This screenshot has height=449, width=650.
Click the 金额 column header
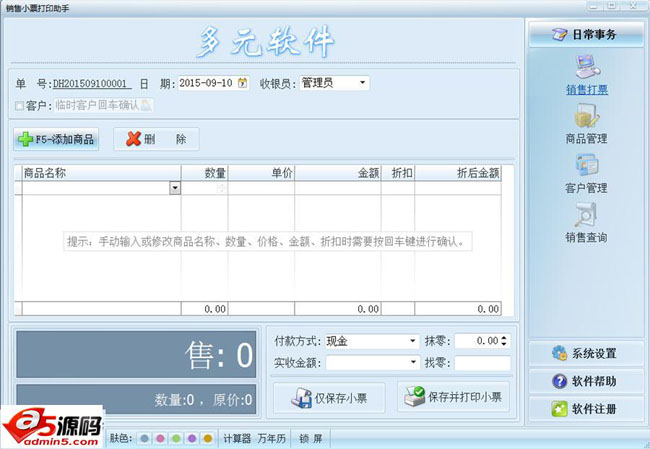338,173
